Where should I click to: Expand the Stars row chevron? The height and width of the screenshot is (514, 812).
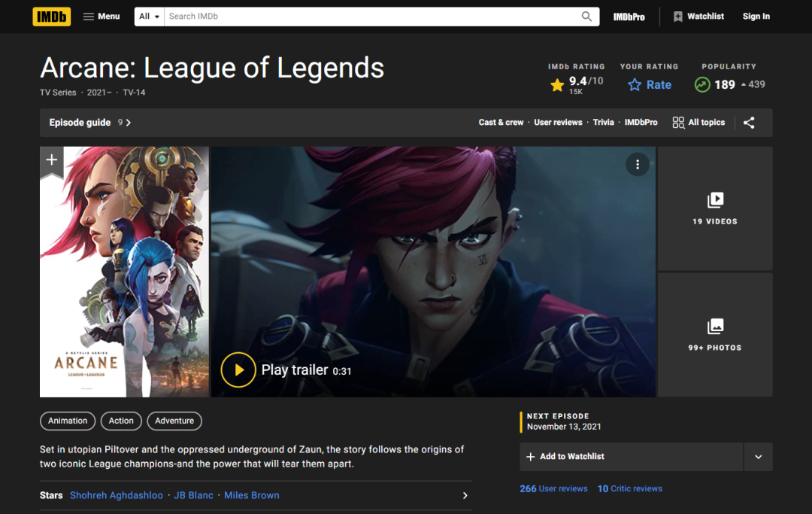[465, 496]
